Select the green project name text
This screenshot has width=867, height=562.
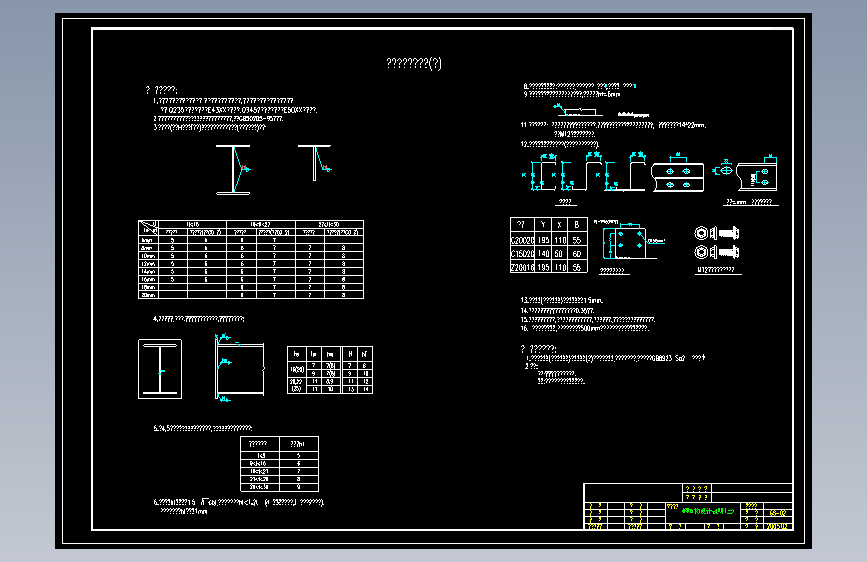coord(707,511)
